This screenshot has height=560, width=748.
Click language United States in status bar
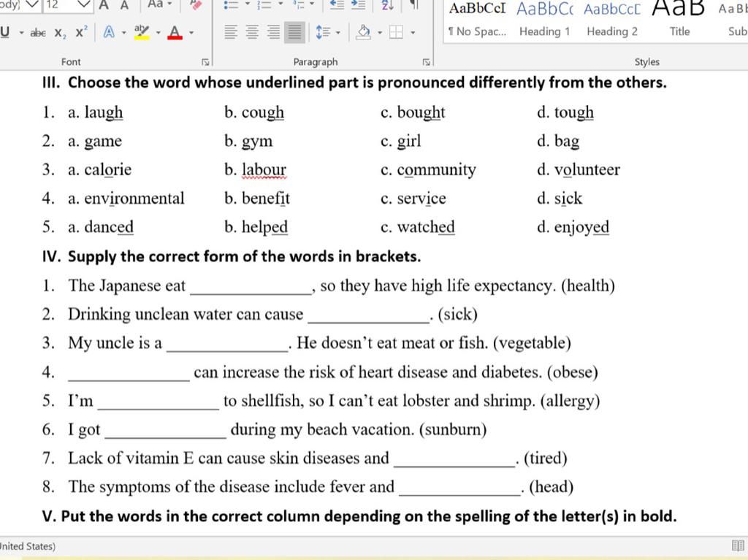coord(28,545)
